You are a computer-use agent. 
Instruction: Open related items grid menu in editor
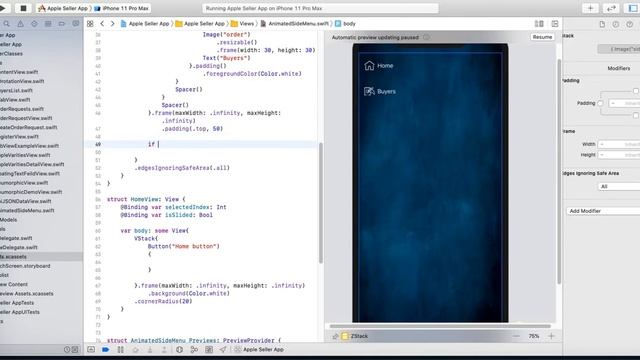coord(90,24)
